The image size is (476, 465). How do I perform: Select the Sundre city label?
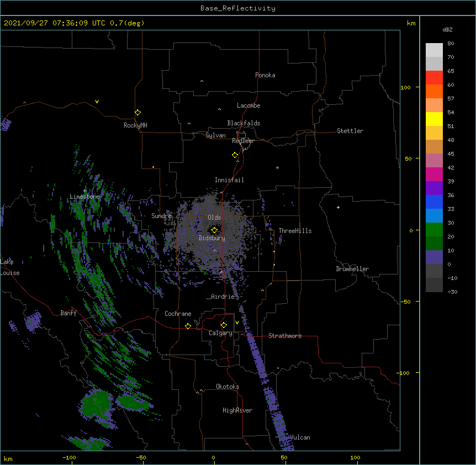point(161,216)
